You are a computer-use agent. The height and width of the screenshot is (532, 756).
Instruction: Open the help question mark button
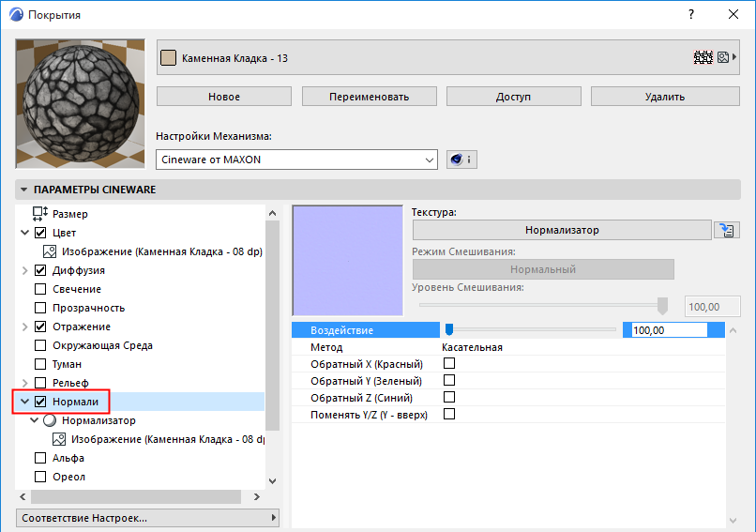(691, 14)
